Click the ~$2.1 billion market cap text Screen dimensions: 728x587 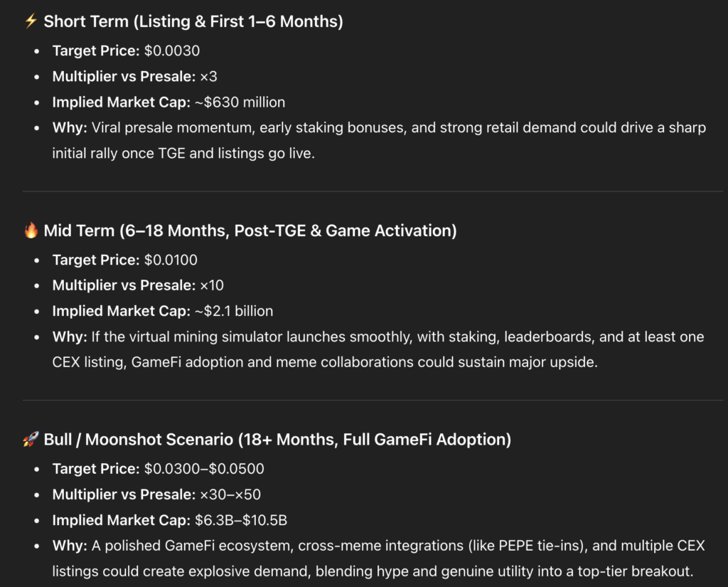tap(234, 311)
